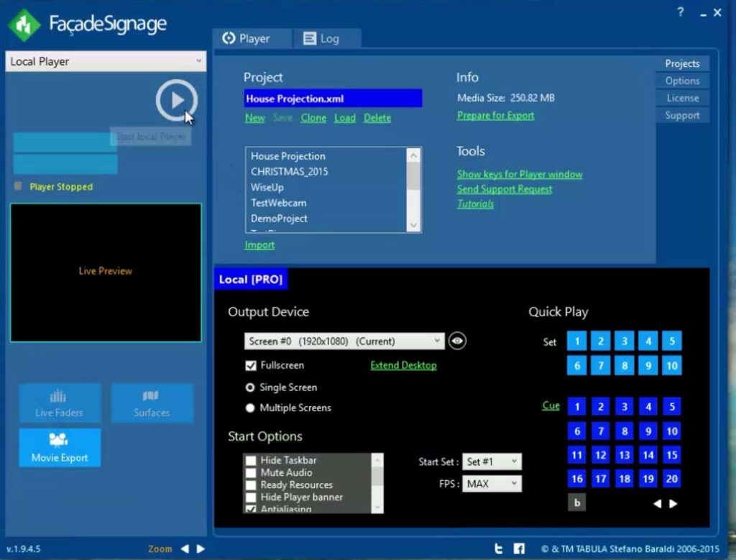Click Extend Desktop link
This screenshot has width=736, height=560.
tap(403, 365)
